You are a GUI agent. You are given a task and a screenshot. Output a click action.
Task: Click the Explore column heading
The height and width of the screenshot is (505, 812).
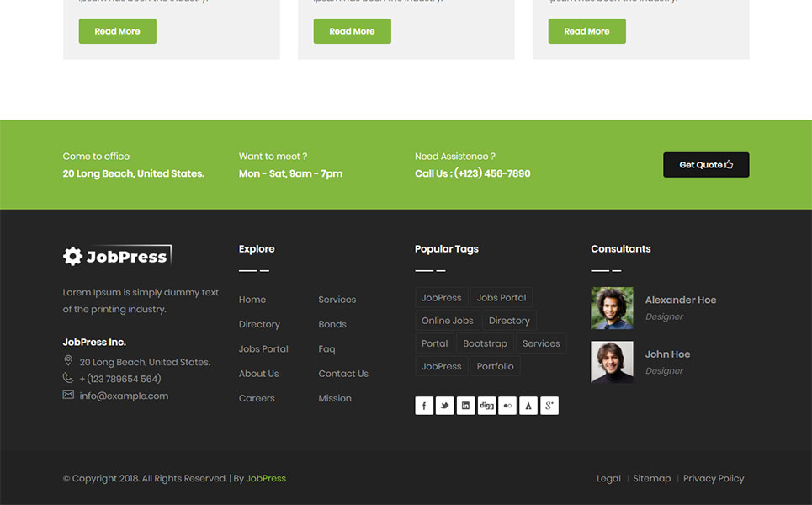pos(257,248)
